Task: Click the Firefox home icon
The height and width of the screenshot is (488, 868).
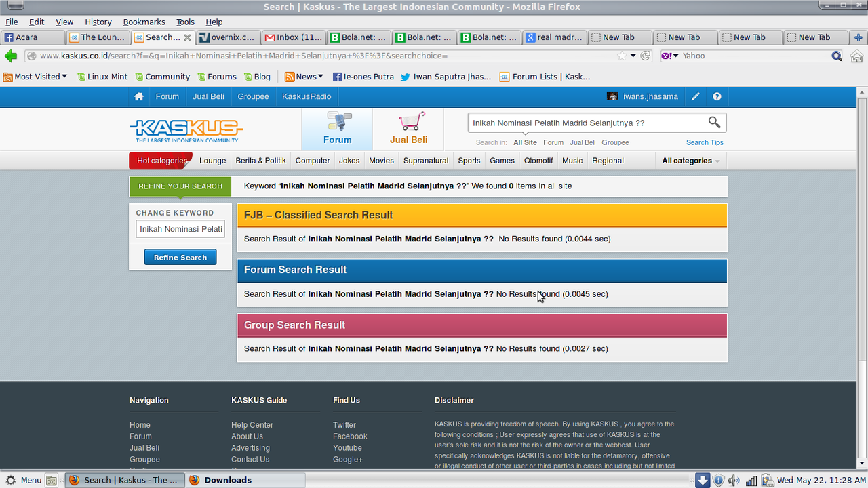Action: point(857,56)
